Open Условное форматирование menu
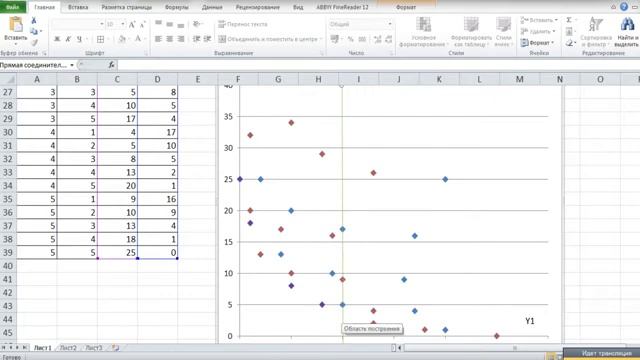Screen dimensions: 640x360 (x=423, y=32)
